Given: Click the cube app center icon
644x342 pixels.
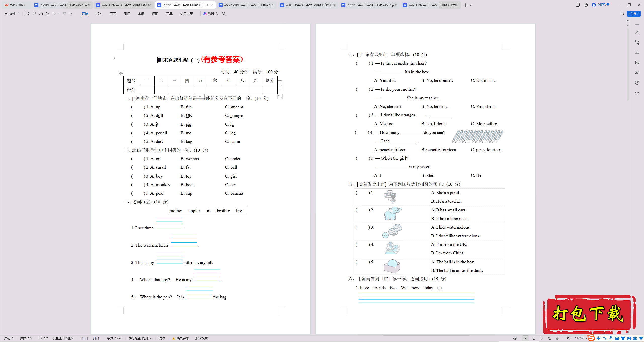Looking at the screenshot, I should [586, 5].
